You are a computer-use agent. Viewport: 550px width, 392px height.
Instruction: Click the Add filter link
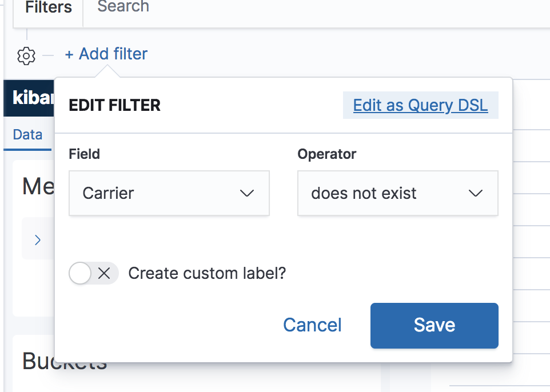[x=106, y=54]
